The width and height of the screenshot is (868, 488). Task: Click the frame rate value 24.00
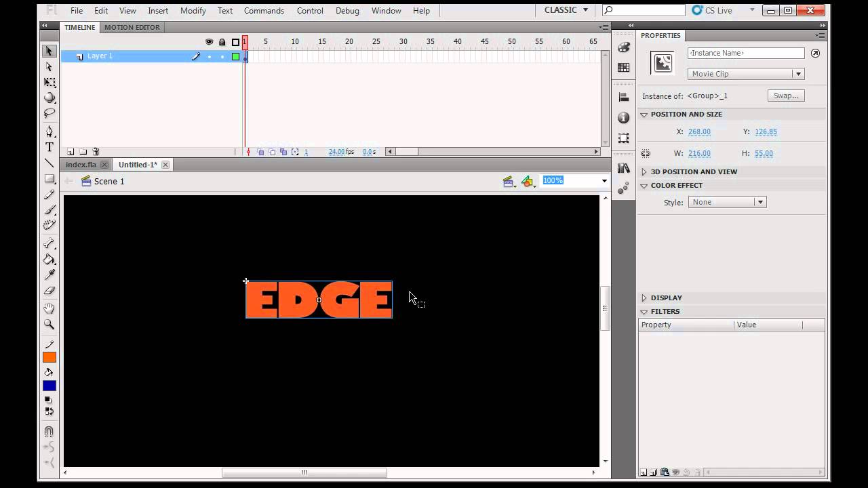click(x=337, y=152)
